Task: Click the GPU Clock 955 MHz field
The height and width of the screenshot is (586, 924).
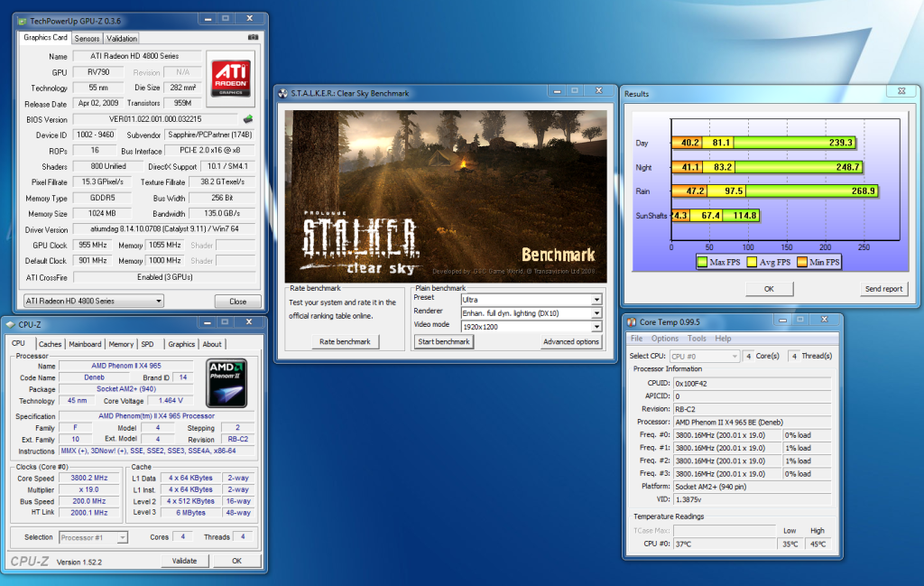Action: [93, 245]
